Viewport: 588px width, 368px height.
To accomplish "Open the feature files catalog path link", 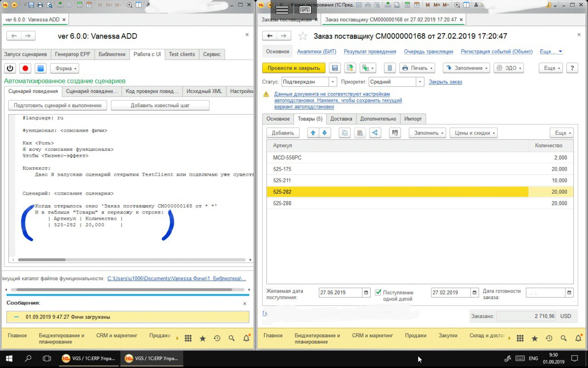I will (x=177, y=278).
